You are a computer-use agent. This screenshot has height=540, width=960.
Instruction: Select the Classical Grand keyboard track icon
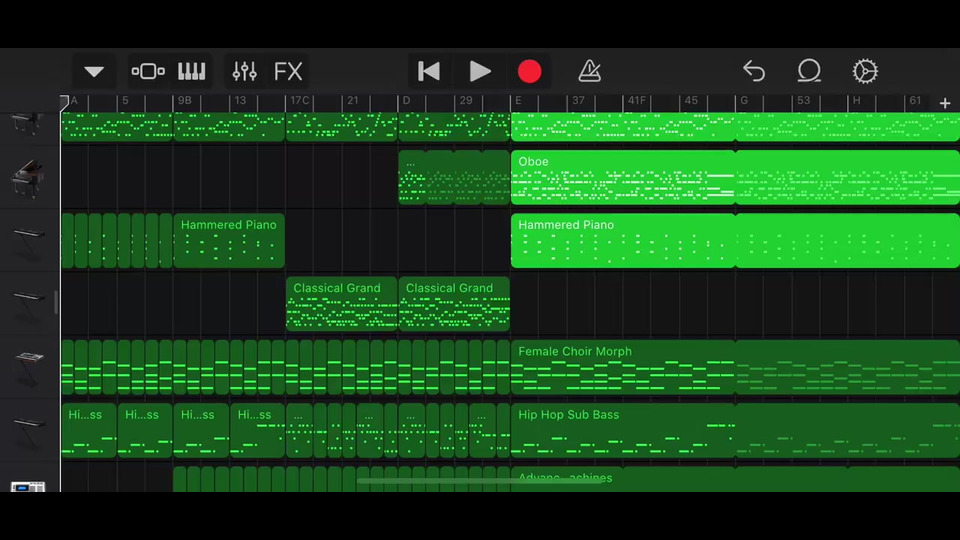tap(29, 304)
